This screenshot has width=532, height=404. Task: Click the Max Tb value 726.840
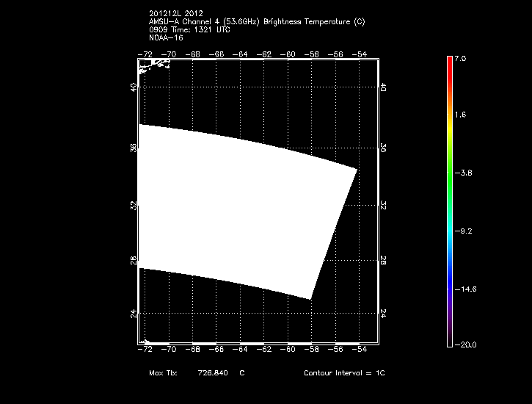coord(213,373)
